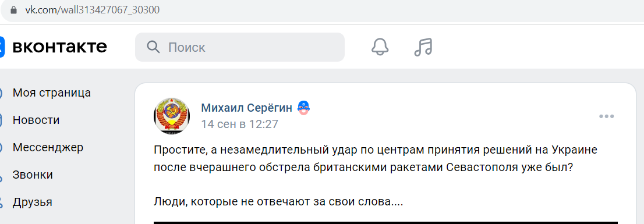Open the post's three-dot options menu

[x=606, y=116]
